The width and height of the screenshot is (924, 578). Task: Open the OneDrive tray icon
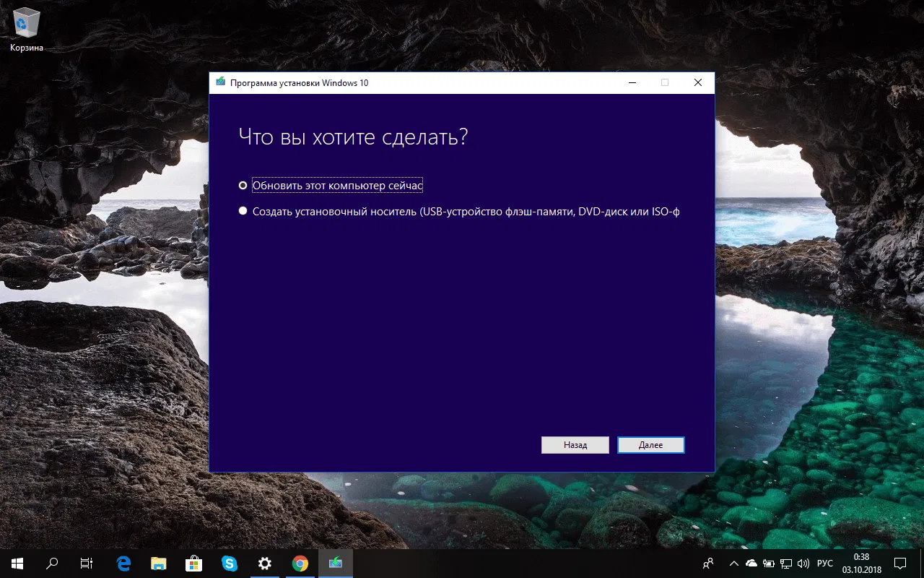[x=751, y=564]
